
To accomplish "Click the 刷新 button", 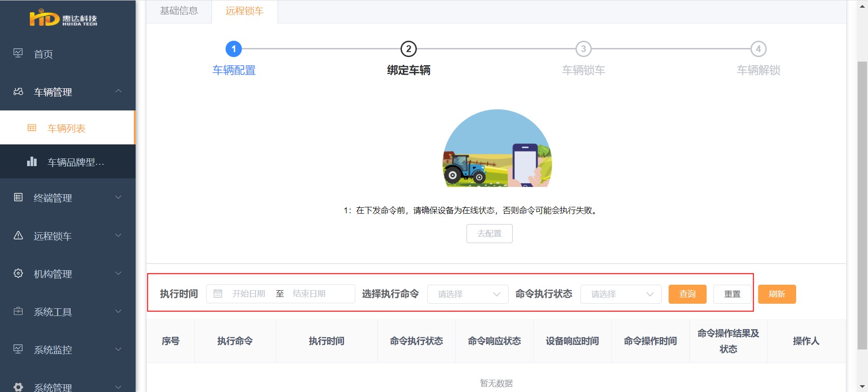I will (777, 294).
